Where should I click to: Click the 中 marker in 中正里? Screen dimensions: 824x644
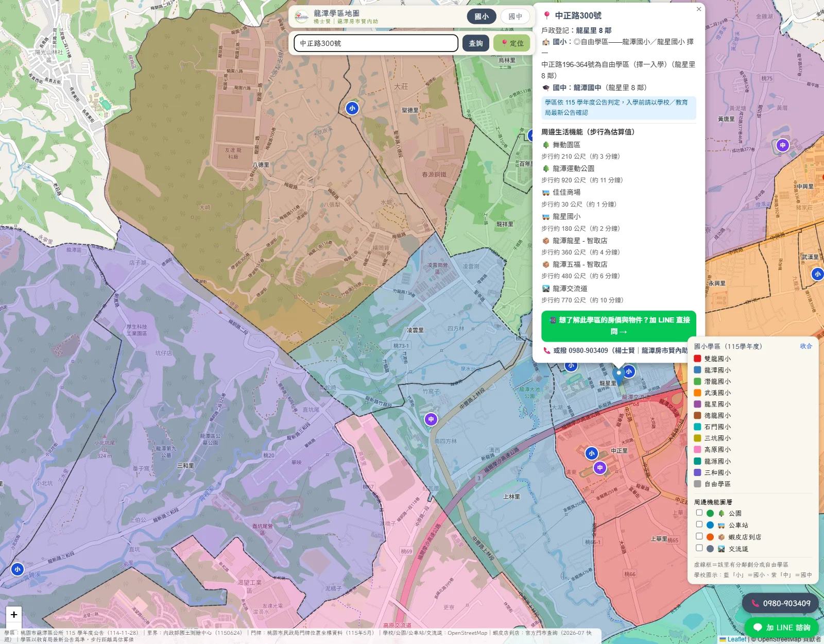point(600,468)
